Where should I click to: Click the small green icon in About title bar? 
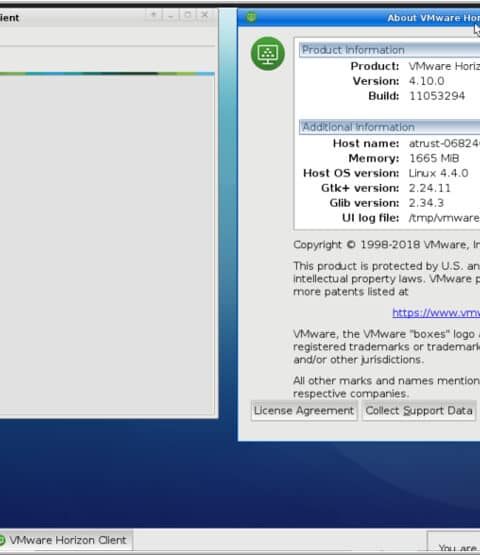tap(251, 17)
